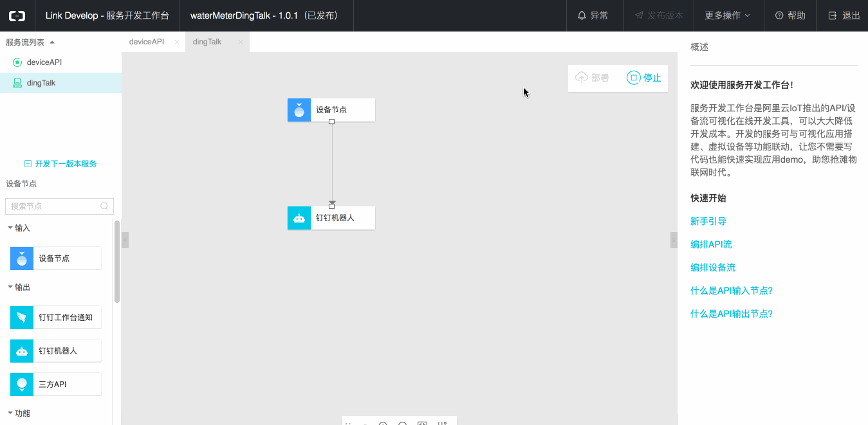Open the 更多操作 dropdown menu
This screenshot has height=425, width=868.
(x=728, y=15)
